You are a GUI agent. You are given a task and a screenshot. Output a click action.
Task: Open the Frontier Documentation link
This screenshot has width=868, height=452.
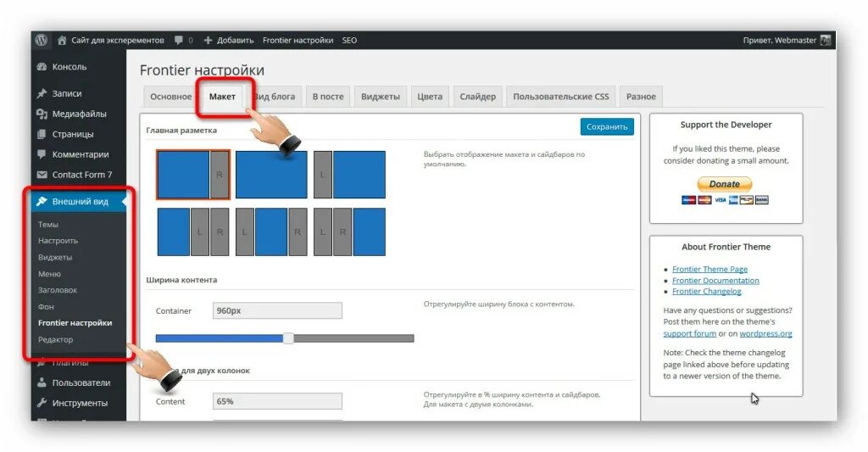click(715, 281)
